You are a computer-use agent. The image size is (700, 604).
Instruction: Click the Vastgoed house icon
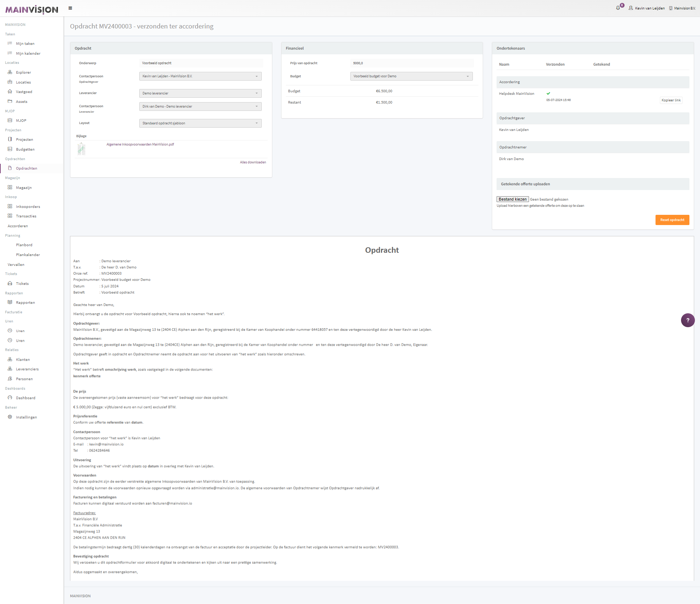click(x=10, y=92)
